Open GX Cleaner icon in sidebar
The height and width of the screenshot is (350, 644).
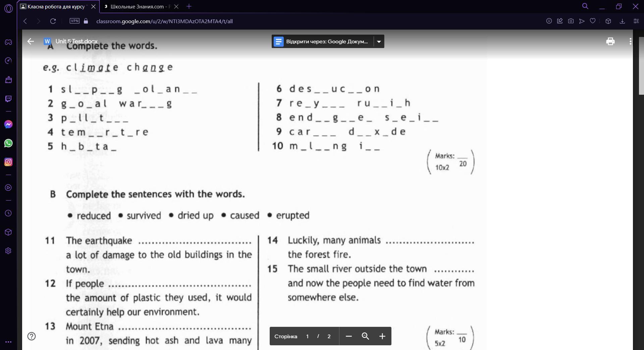pyautogui.click(x=8, y=80)
